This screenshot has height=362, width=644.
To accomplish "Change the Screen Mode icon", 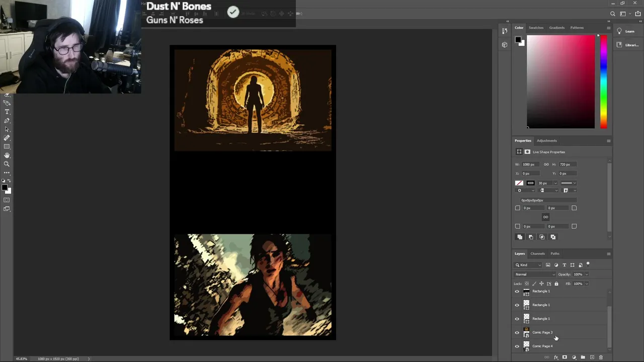I will (x=7, y=209).
